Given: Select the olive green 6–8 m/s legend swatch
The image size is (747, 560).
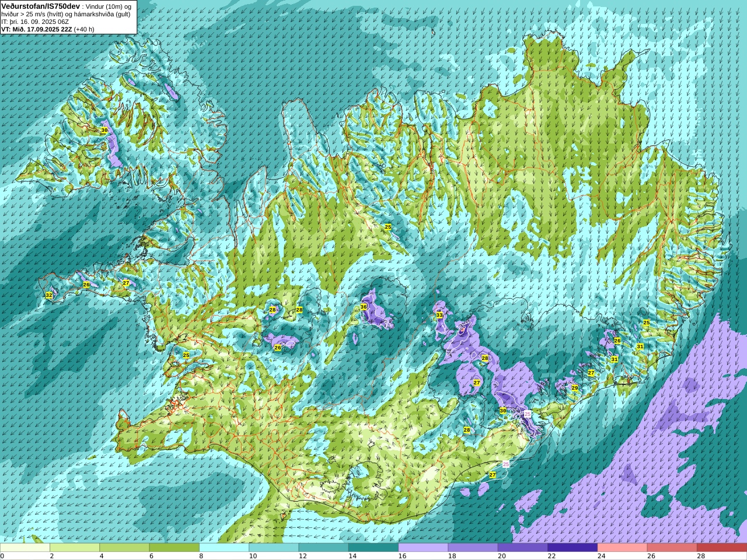Looking at the screenshot, I should (174, 548).
